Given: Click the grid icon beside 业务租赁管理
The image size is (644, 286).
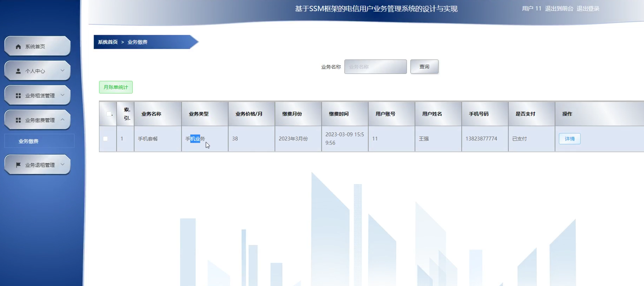Looking at the screenshot, I should click(18, 96).
